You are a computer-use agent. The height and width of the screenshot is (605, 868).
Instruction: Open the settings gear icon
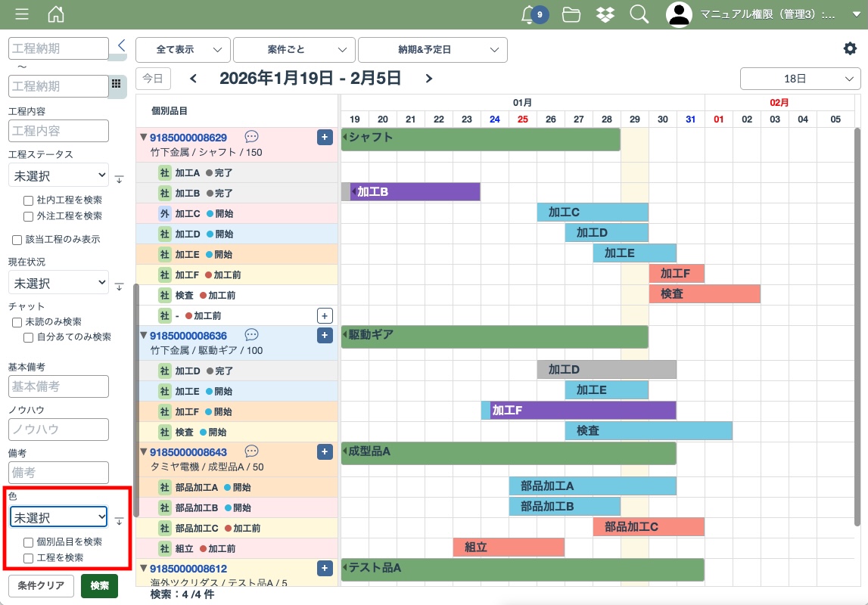pyautogui.click(x=850, y=48)
